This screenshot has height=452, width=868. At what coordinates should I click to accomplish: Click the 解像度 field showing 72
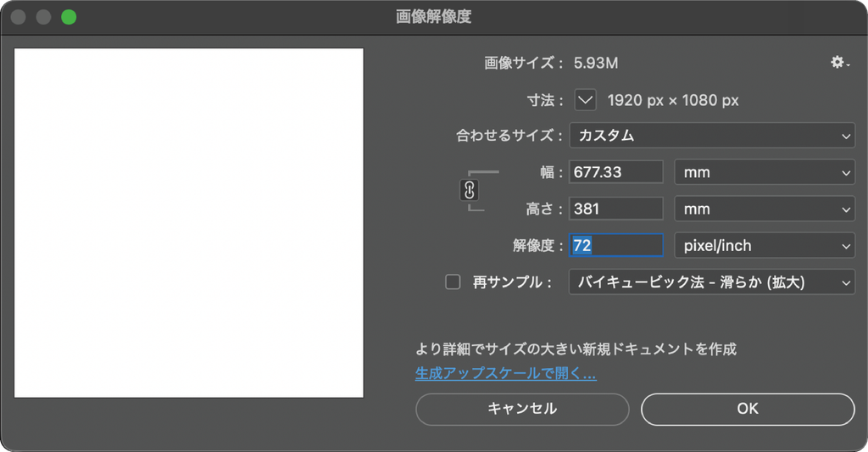[x=615, y=245]
